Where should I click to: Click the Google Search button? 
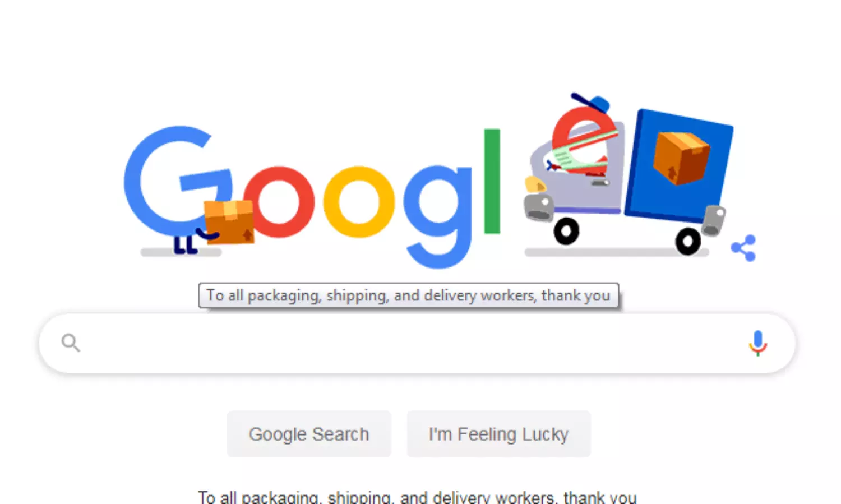pos(309,434)
